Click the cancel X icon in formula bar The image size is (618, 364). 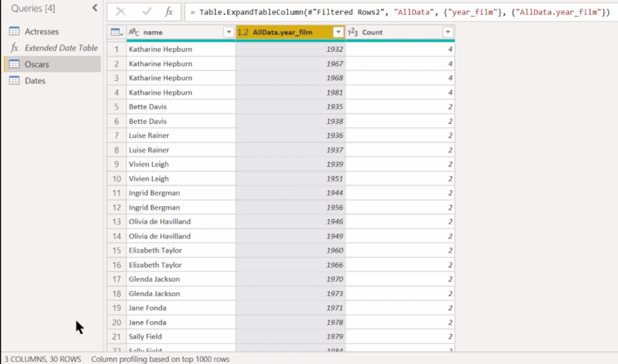[x=120, y=12]
